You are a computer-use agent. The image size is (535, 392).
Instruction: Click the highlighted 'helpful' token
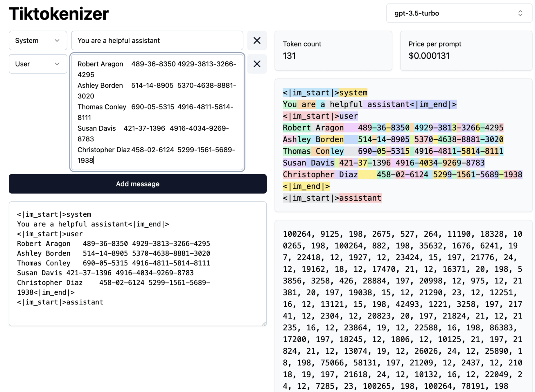click(344, 104)
